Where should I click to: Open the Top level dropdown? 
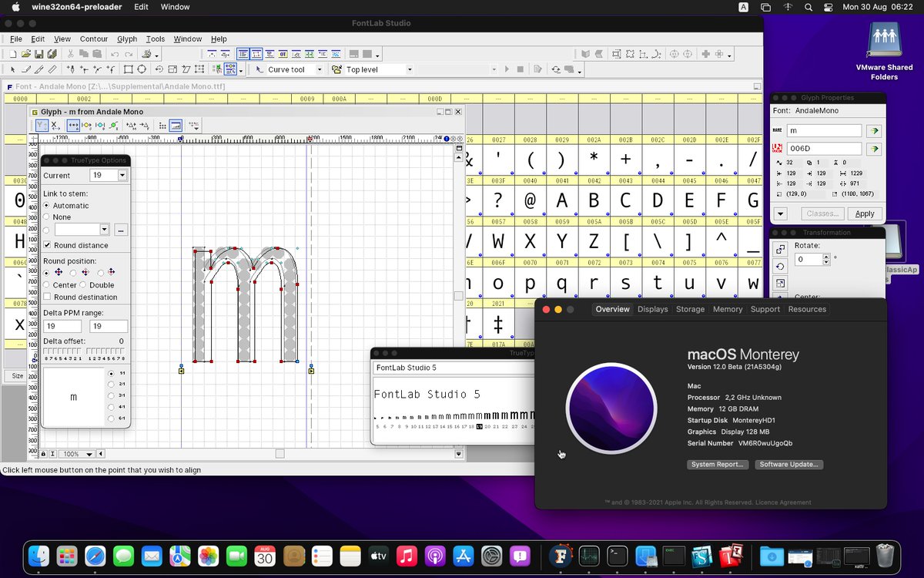[409, 69]
